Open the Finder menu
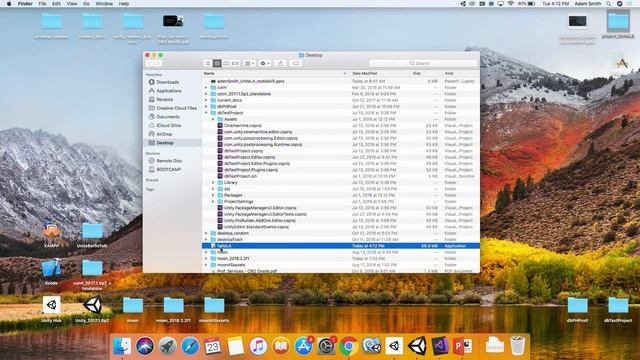 (25, 4)
